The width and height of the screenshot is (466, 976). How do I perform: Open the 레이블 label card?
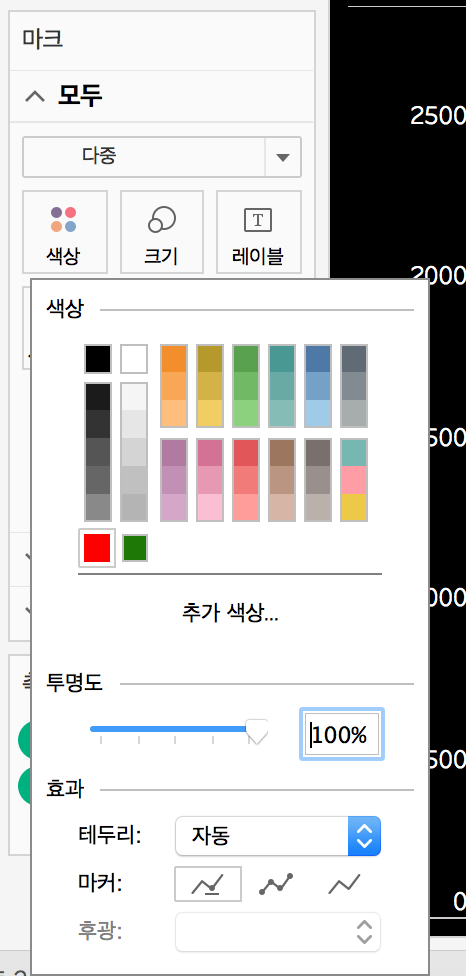pyautogui.click(x=259, y=232)
